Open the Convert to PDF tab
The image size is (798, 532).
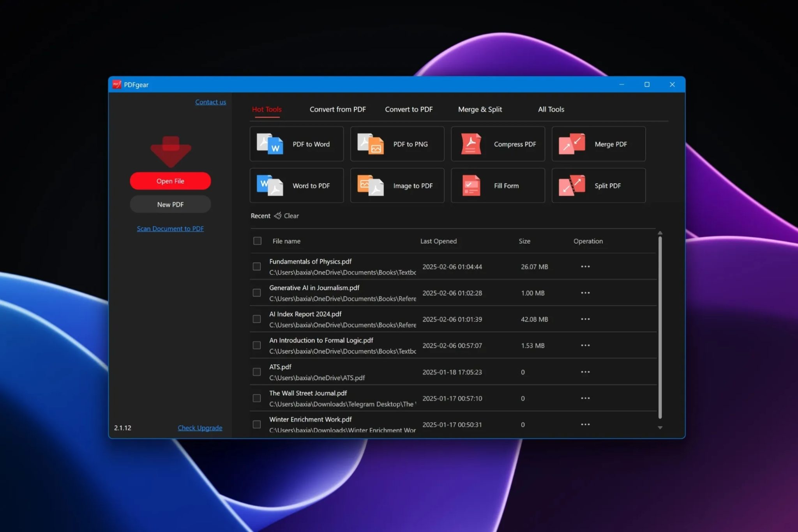click(409, 109)
